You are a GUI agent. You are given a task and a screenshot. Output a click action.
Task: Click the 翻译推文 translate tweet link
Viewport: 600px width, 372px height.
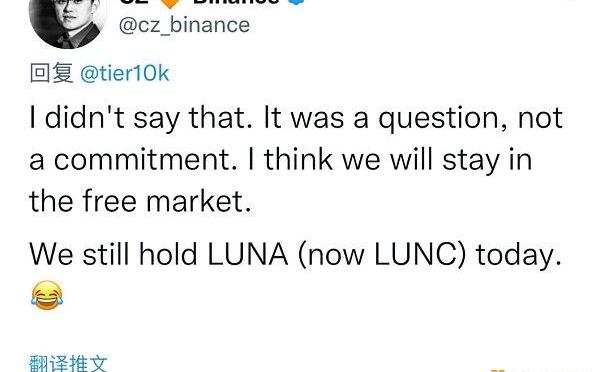pyautogui.click(x=69, y=364)
